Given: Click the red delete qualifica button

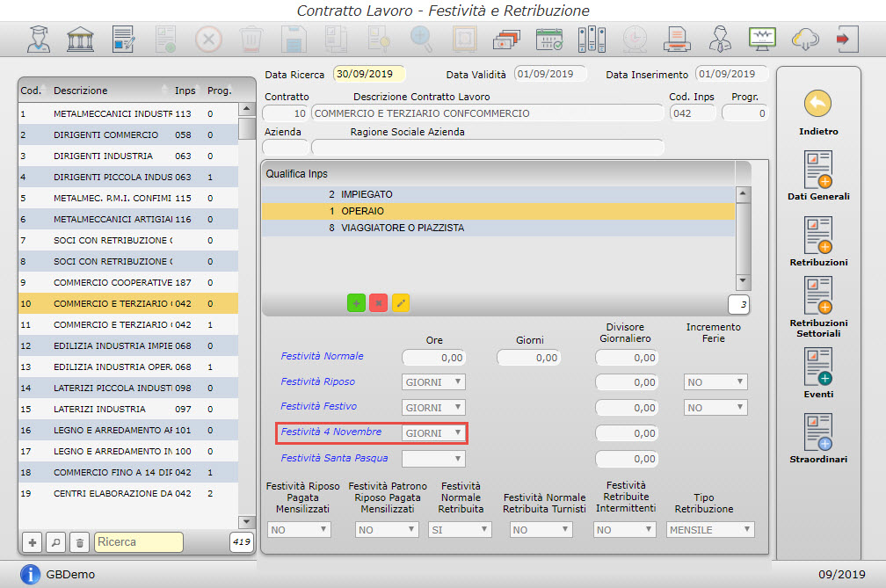Looking at the screenshot, I should coord(378,303).
